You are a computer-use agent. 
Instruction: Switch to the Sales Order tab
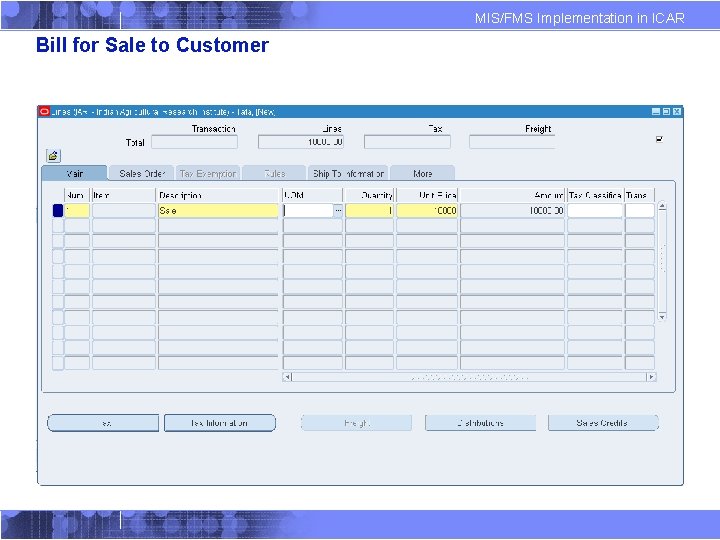(141, 174)
